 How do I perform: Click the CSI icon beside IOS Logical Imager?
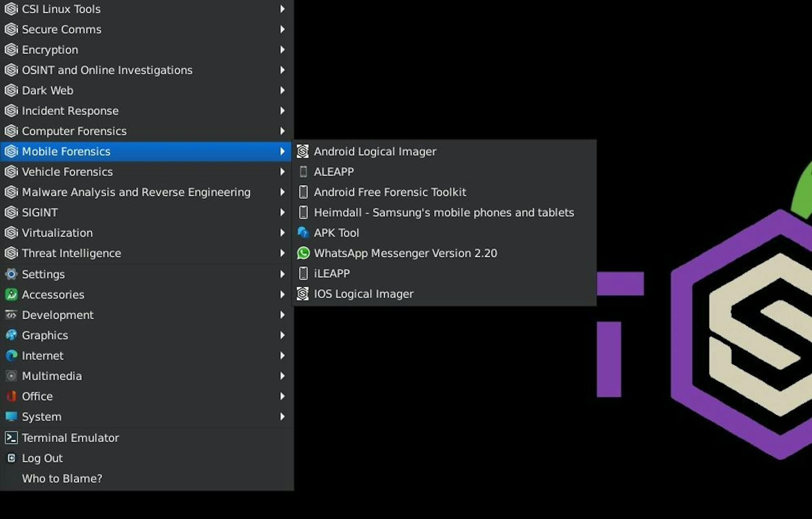(303, 293)
